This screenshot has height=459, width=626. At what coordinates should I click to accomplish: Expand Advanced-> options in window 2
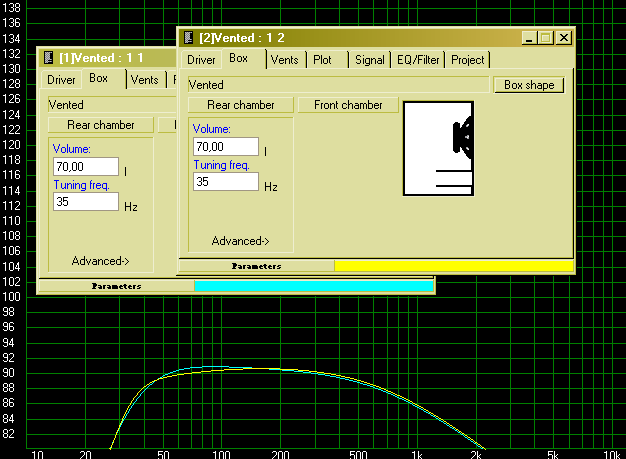click(240, 241)
